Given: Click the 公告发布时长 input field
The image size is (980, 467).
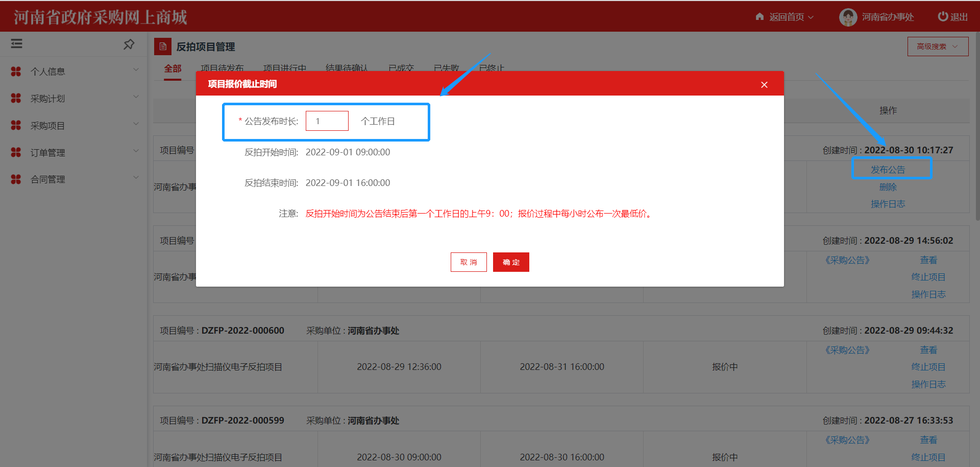Looking at the screenshot, I should [x=327, y=121].
